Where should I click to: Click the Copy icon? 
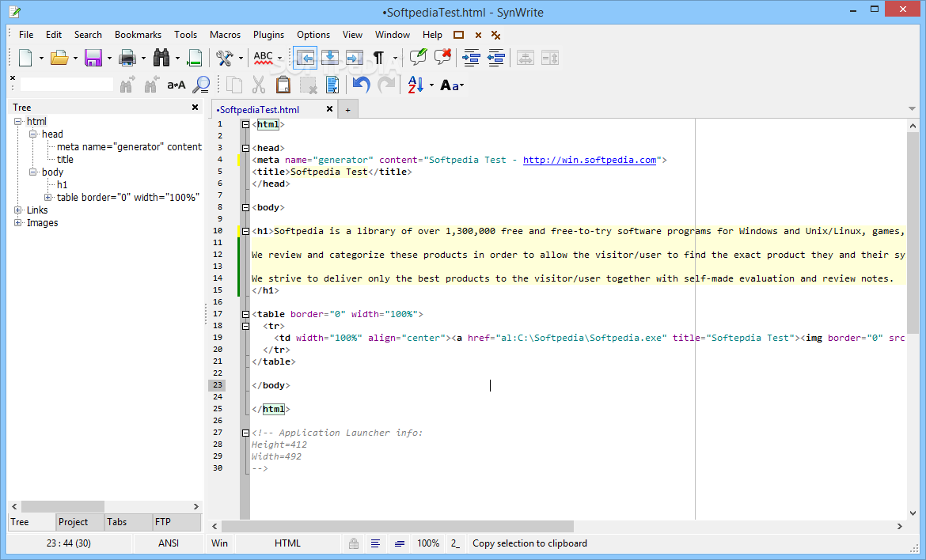(234, 85)
